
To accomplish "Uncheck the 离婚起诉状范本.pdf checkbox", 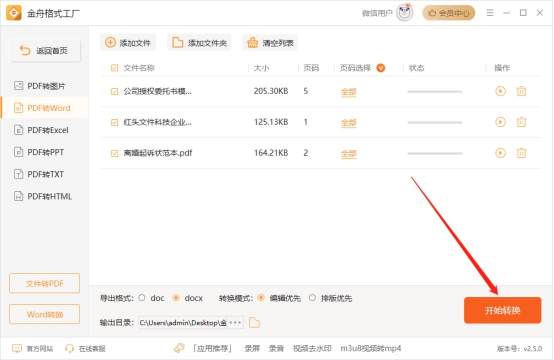I will pos(114,153).
